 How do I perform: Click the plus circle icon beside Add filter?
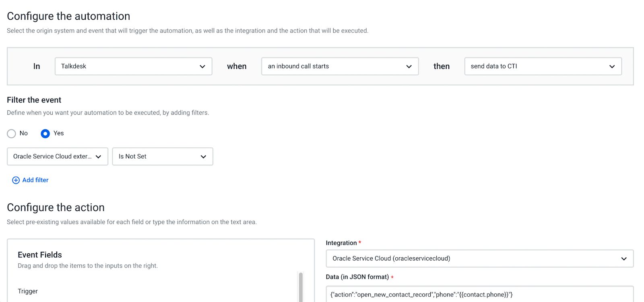coord(16,180)
